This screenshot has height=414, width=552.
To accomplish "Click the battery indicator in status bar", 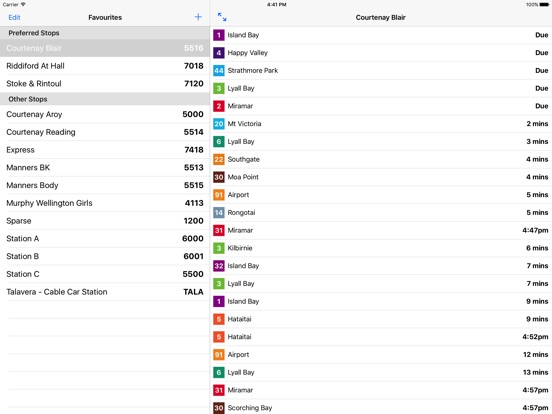I will [544, 5].
